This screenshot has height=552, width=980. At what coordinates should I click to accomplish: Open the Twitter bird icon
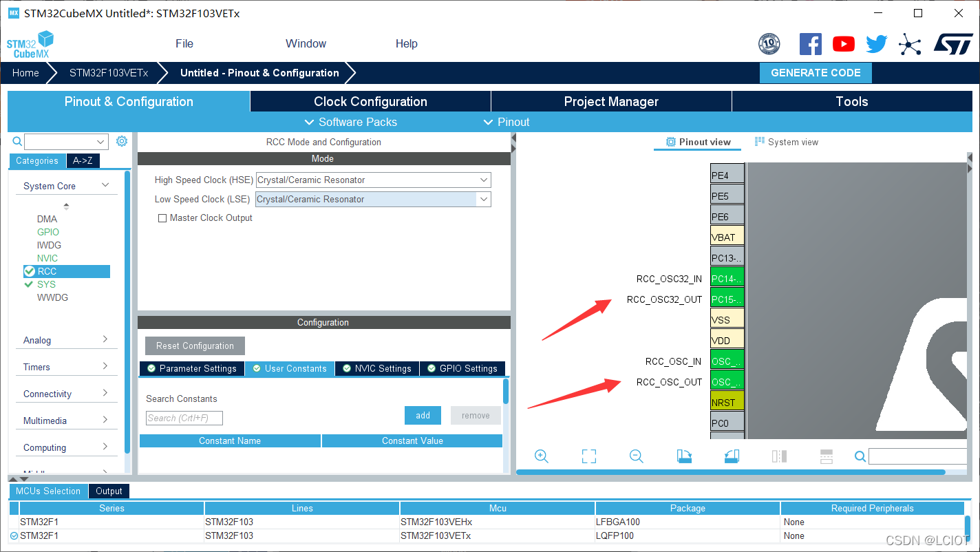876,44
